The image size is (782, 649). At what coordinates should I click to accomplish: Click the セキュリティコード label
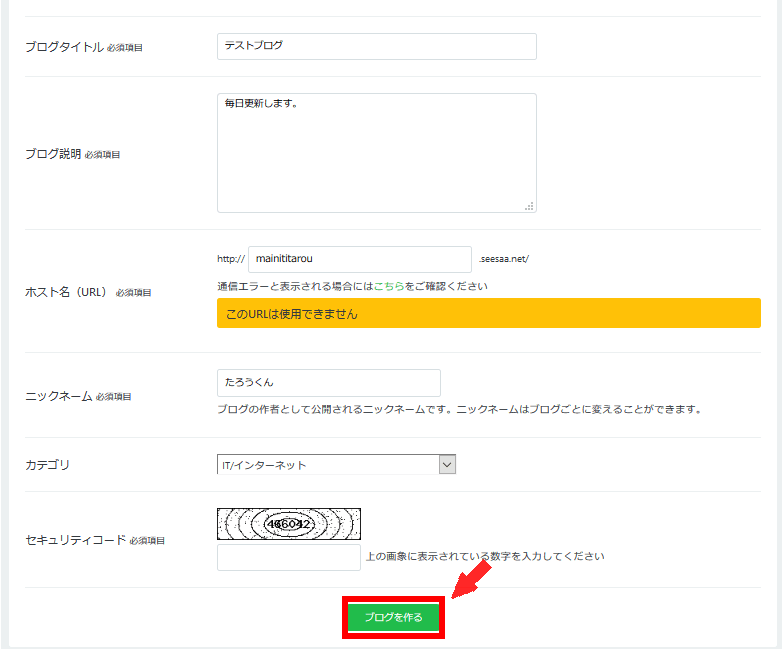(75, 540)
